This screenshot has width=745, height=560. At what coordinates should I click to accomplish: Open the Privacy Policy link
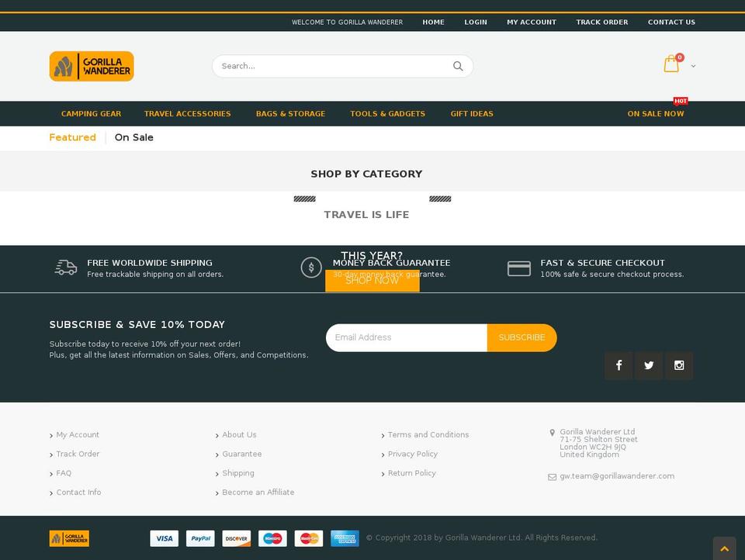coord(412,454)
